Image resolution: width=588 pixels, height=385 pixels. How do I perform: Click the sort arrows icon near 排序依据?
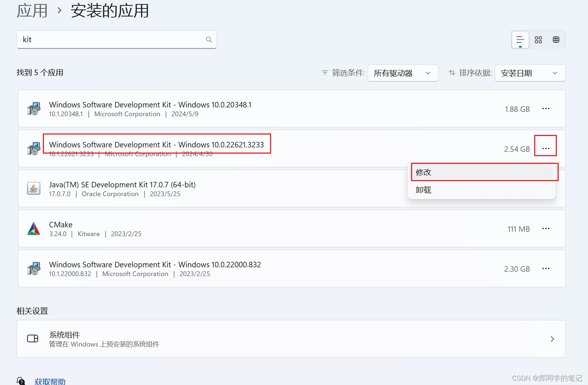click(x=452, y=73)
